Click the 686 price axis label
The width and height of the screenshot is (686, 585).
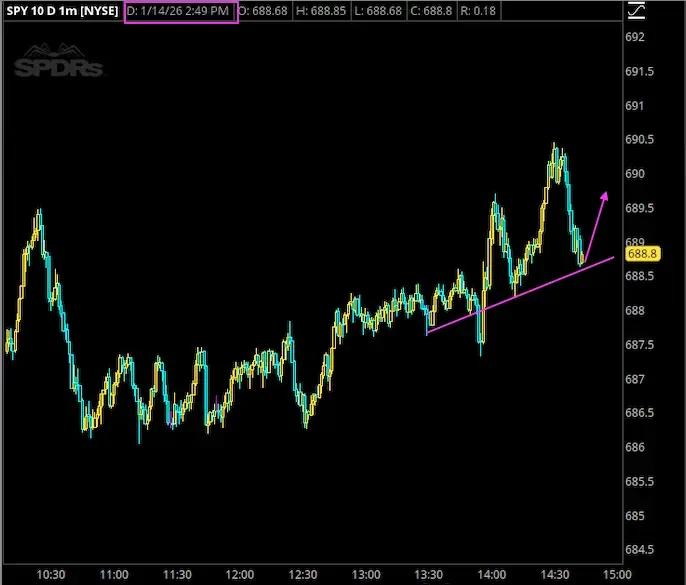[x=635, y=447]
